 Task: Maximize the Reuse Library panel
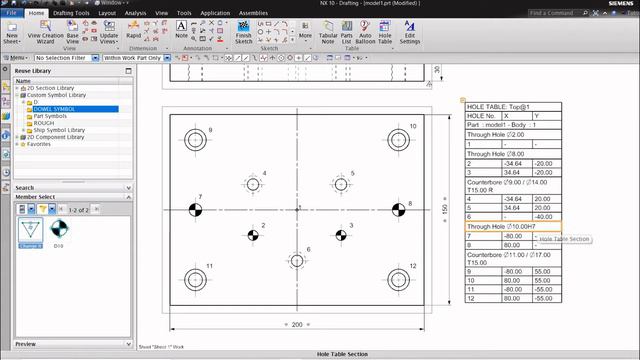pyautogui.click(x=129, y=71)
